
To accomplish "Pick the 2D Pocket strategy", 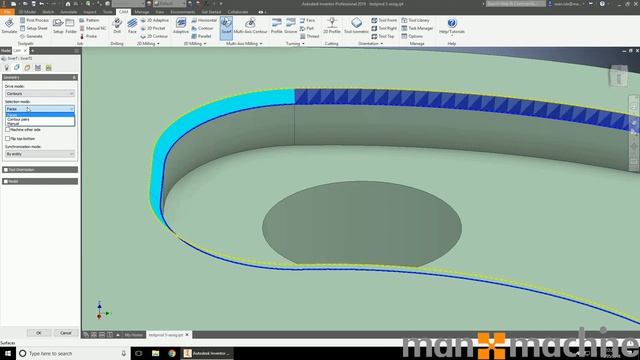I will 153,28.
